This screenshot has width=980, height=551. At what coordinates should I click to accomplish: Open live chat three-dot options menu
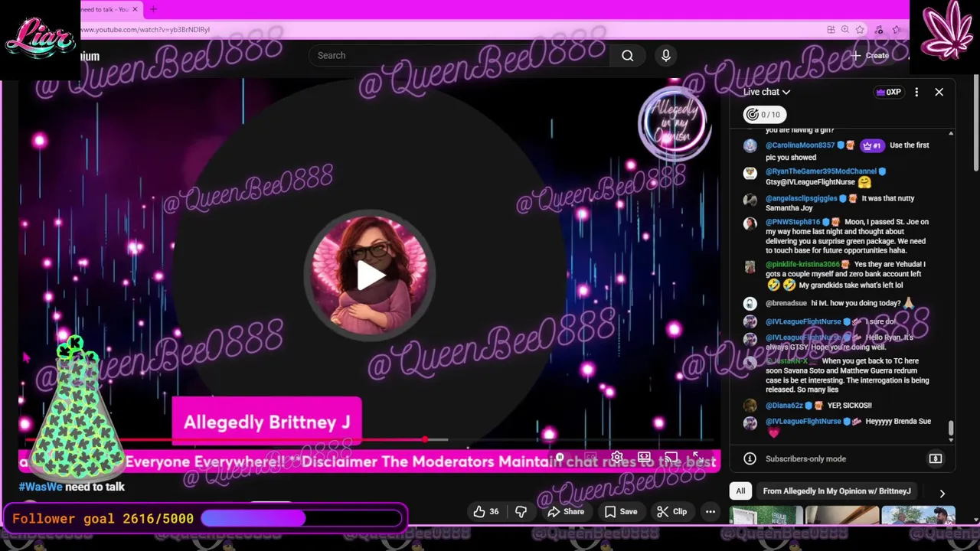(916, 92)
